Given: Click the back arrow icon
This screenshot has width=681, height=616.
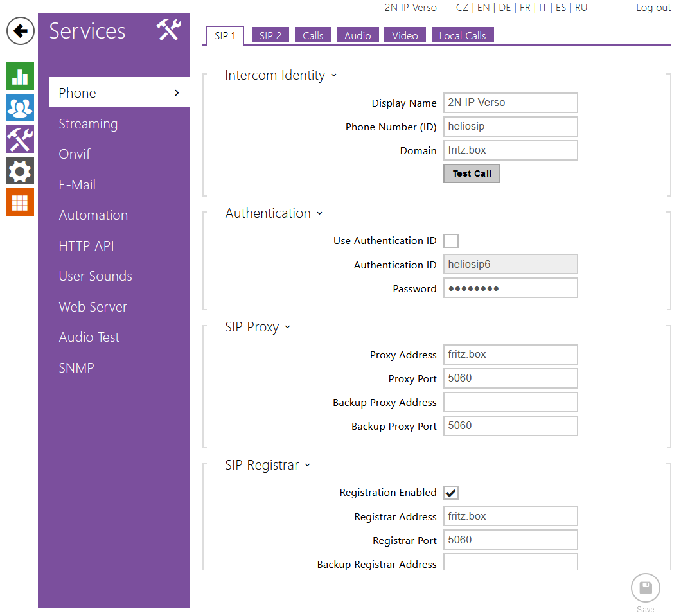Looking at the screenshot, I should (21, 31).
